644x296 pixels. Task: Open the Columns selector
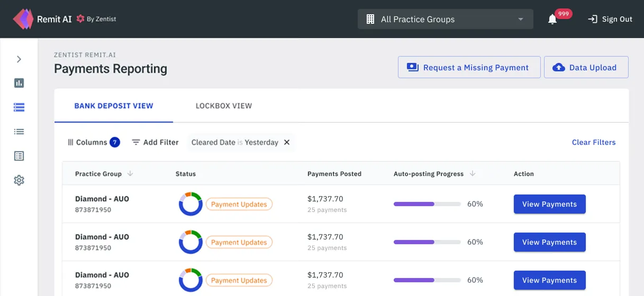point(93,142)
